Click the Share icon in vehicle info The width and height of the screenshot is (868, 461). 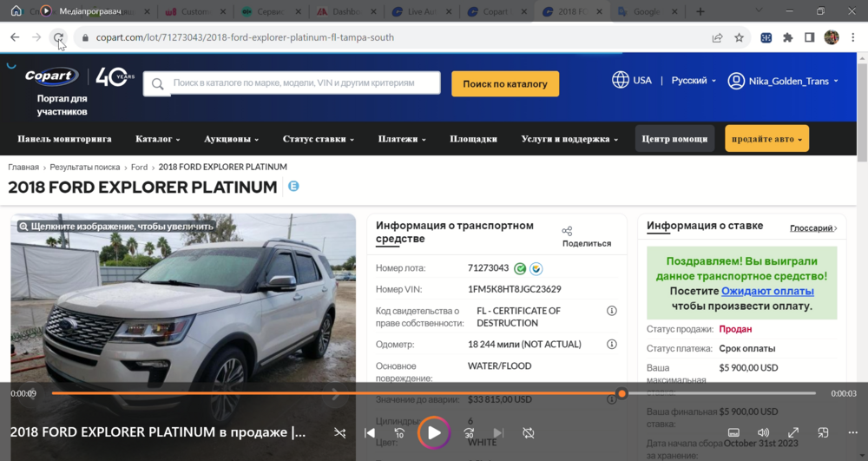[x=567, y=231]
